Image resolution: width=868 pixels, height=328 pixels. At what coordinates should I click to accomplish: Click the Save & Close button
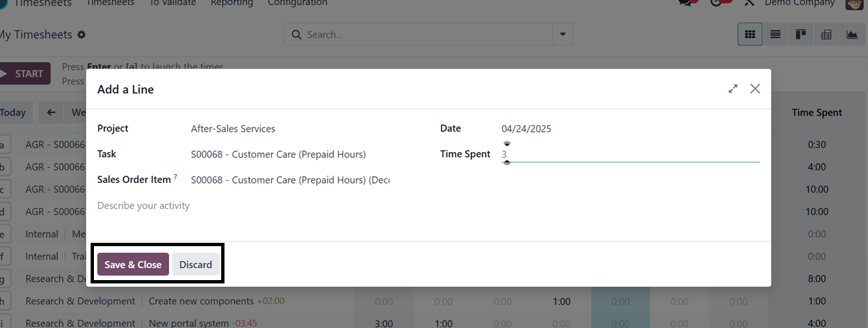click(133, 264)
